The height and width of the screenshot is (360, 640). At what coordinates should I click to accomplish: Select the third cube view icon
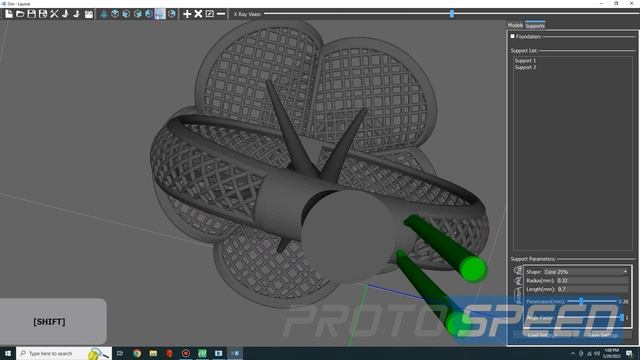(138, 14)
